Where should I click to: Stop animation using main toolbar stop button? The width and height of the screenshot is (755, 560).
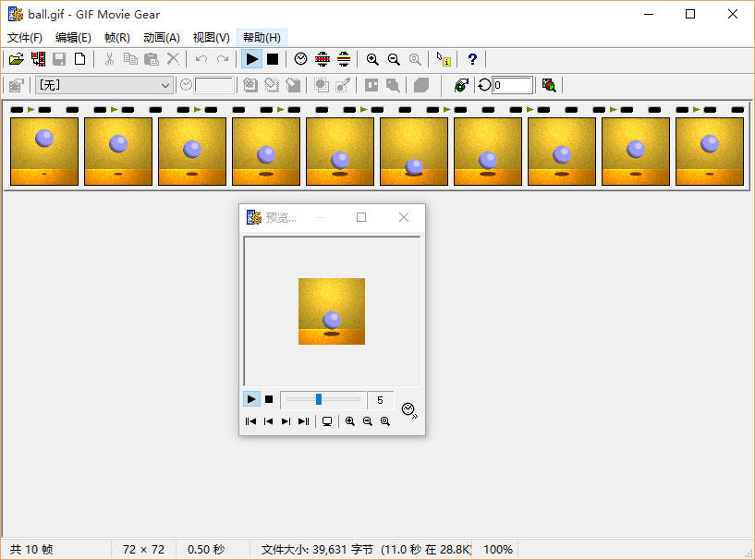pyautogui.click(x=273, y=59)
